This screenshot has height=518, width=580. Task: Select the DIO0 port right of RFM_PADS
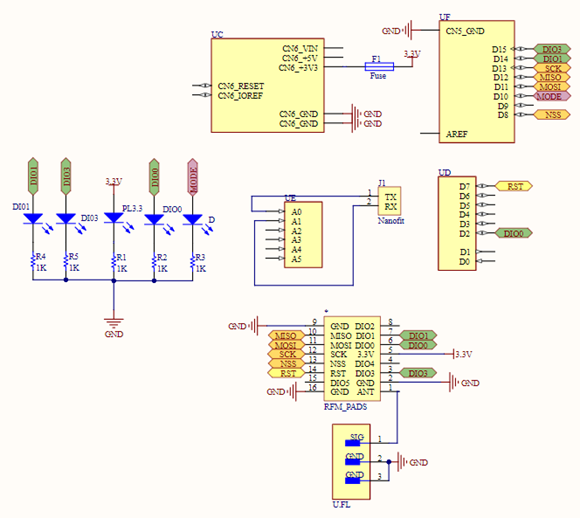point(418,345)
